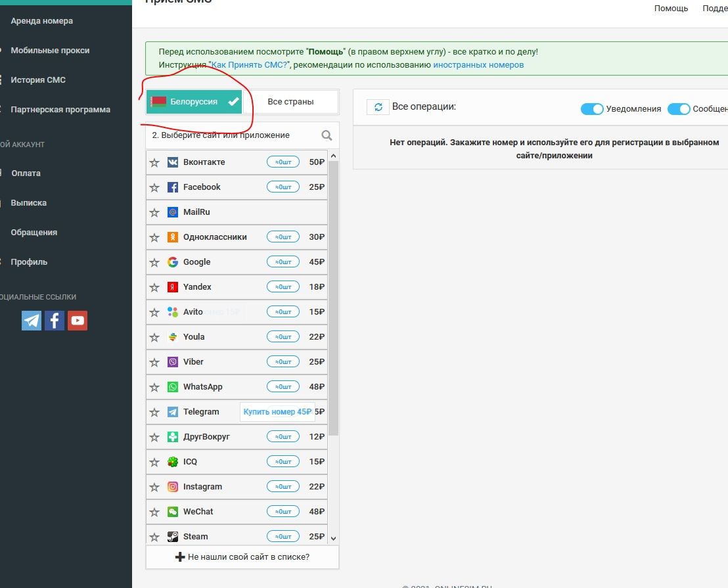Viewport: 728px width, 588px height.
Task: Open the Все страны country selector
Action: [290, 102]
